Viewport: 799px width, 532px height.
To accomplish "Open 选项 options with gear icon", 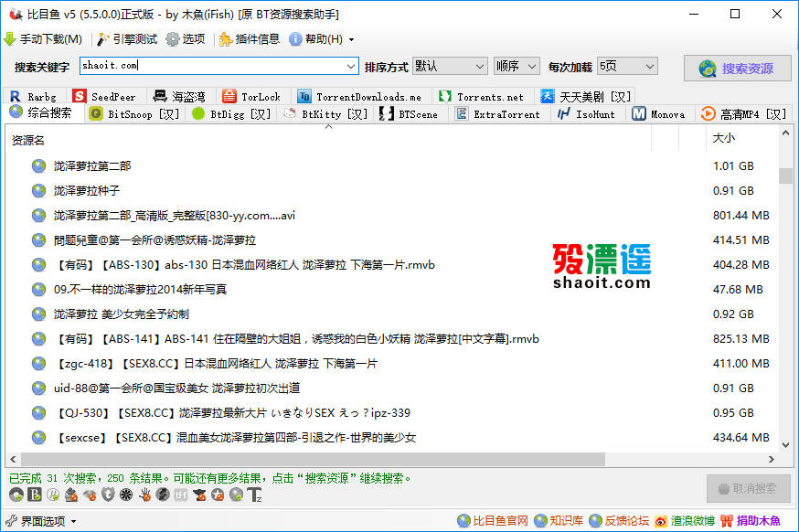I will (x=186, y=39).
